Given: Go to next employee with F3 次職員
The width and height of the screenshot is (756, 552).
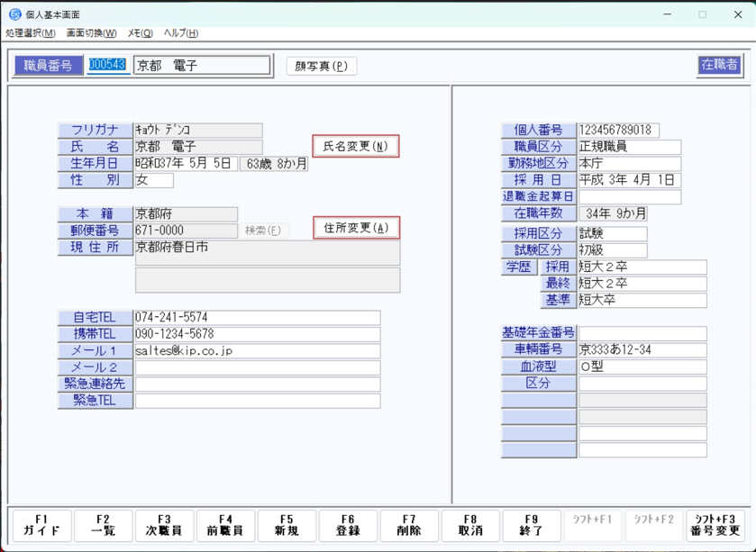Looking at the screenshot, I should pos(164,526).
